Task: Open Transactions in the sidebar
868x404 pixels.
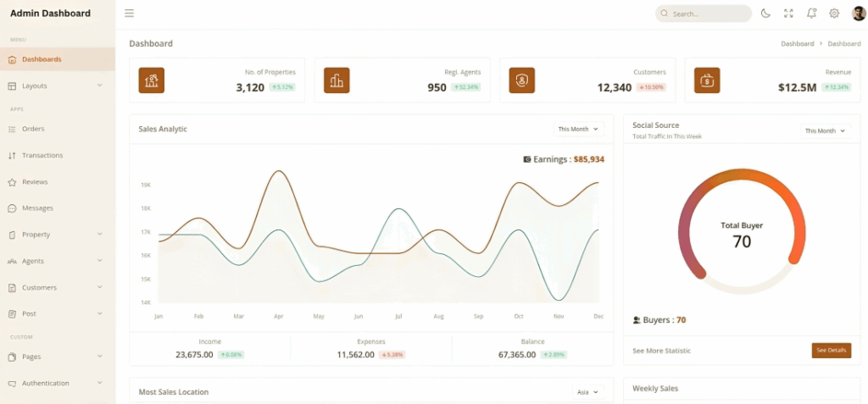Action: pyautogui.click(x=42, y=156)
